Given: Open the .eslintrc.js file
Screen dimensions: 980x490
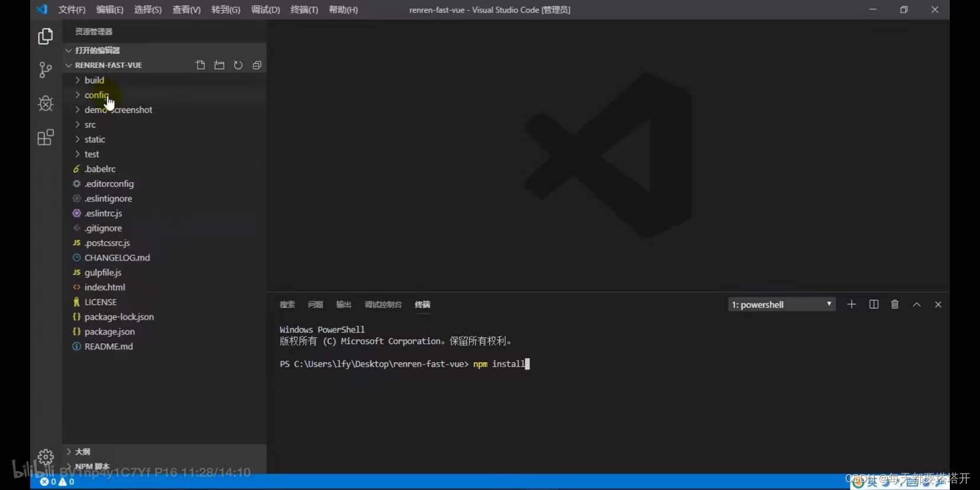Looking at the screenshot, I should tap(165, 213).
